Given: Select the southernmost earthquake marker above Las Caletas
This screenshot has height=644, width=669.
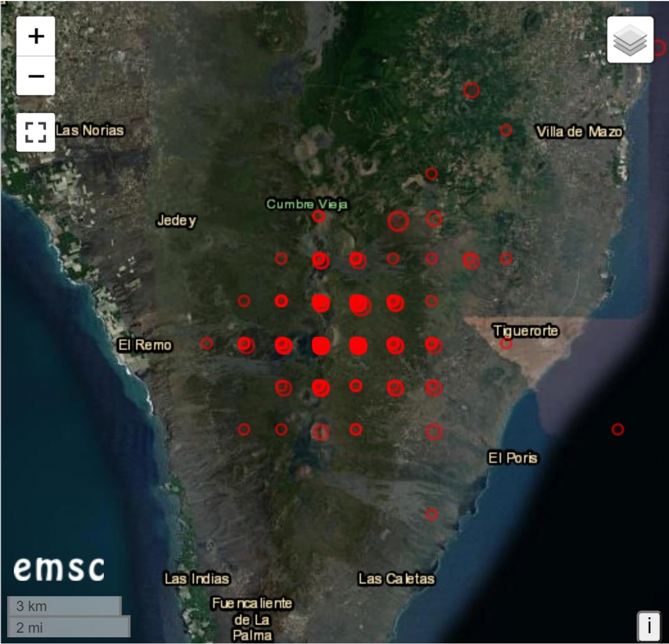Looking at the screenshot, I should click(x=432, y=514).
